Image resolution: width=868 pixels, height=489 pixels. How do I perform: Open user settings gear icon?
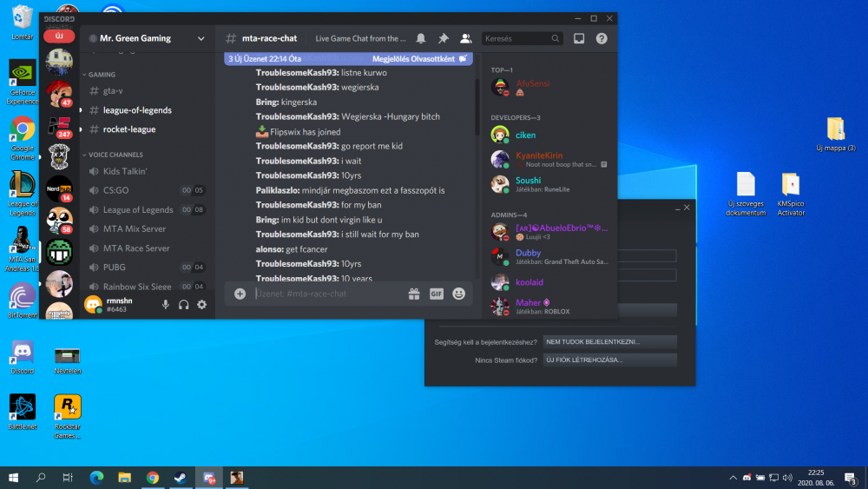202,304
